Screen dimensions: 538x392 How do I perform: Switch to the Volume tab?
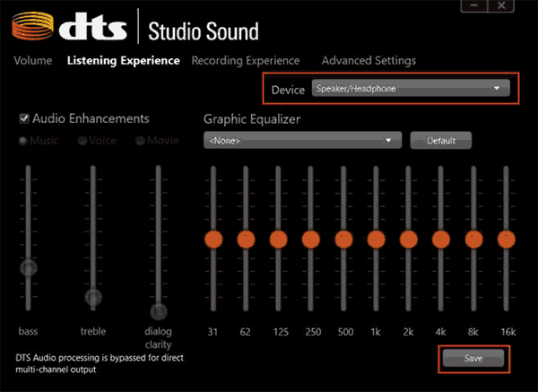coord(33,60)
